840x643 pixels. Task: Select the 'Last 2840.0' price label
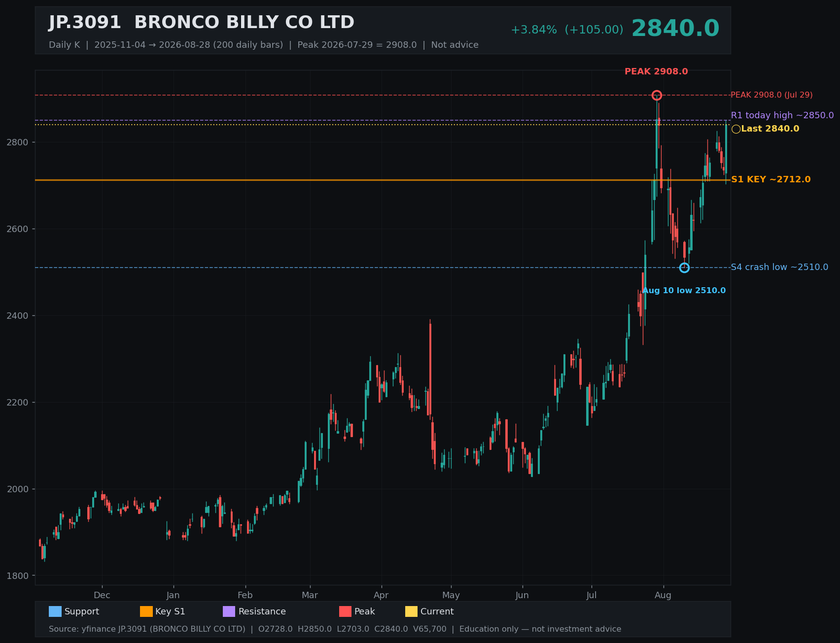click(770, 129)
